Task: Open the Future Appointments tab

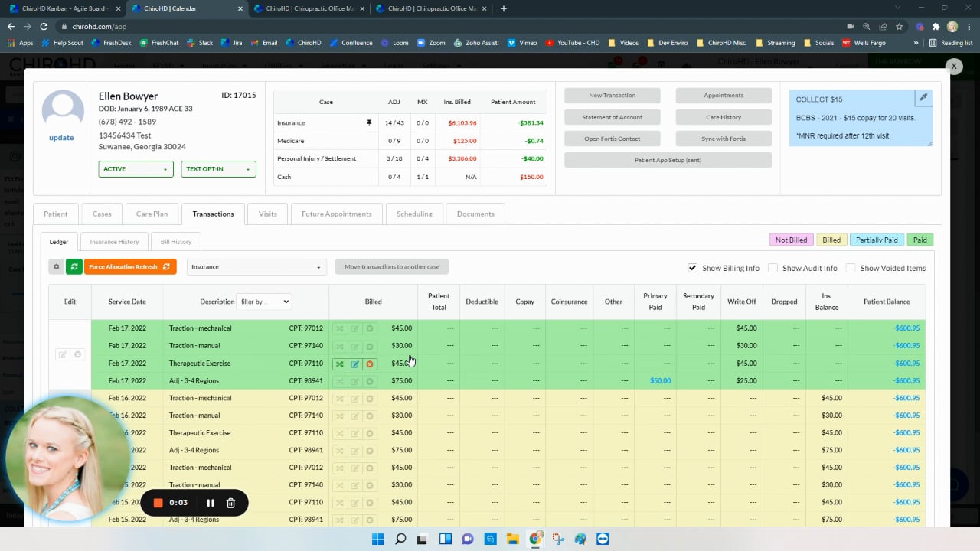Action: point(337,214)
